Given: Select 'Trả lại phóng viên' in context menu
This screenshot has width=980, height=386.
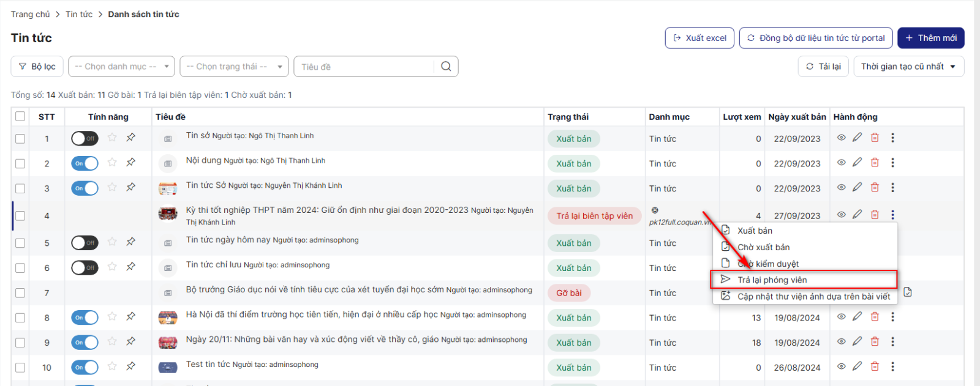Looking at the screenshot, I should (x=772, y=280).
